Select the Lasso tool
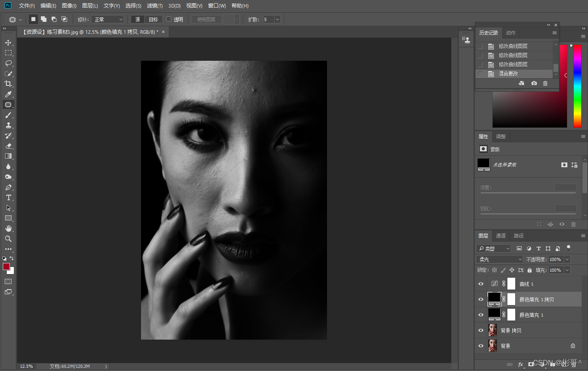Viewport: 588px width, 371px height. [x=8, y=63]
